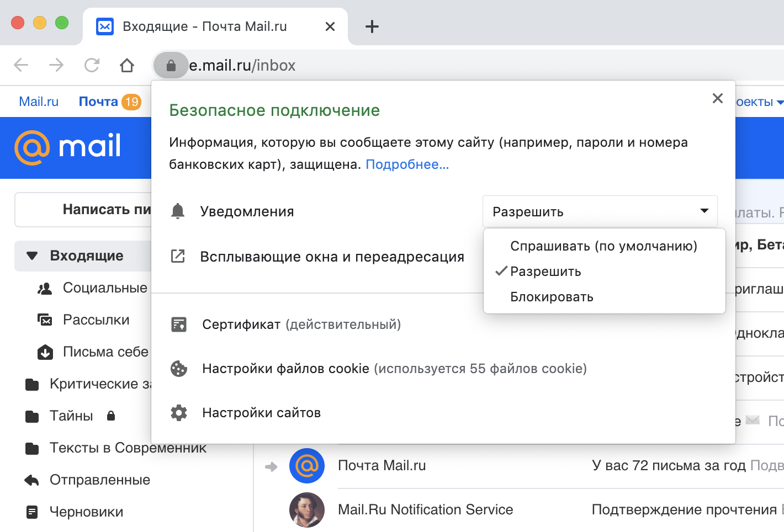Open email Подтверждение прочтения

click(x=684, y=510)
